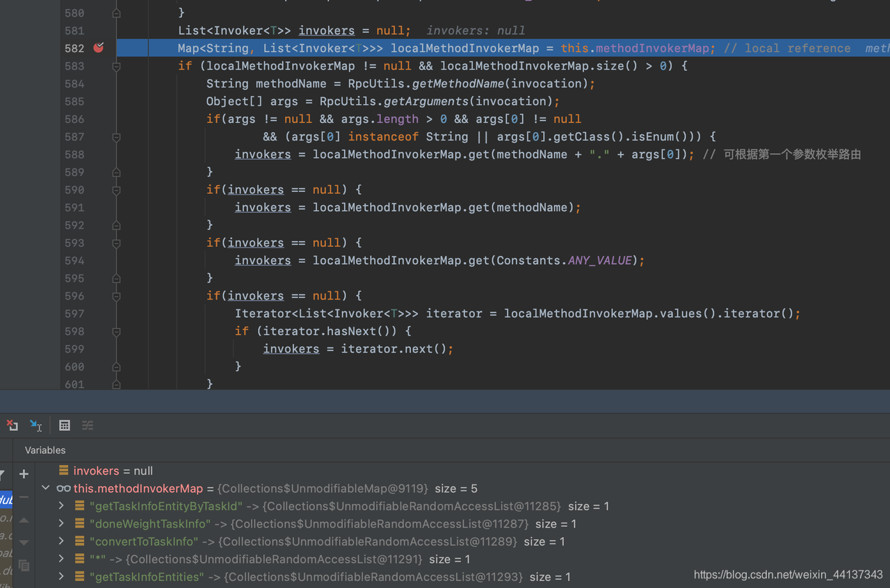Click the glasses watch icon for this.methodInvokerMap
The image size is (890, 588).
click(64, 489)
